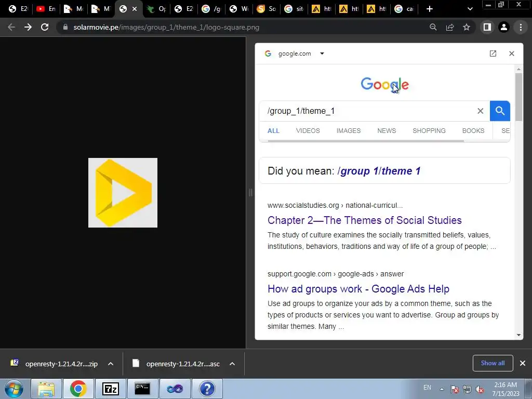Close the active solarmovie tab
Image resolution: width=532 pixels, height=399 pixels.
point(135,9)
